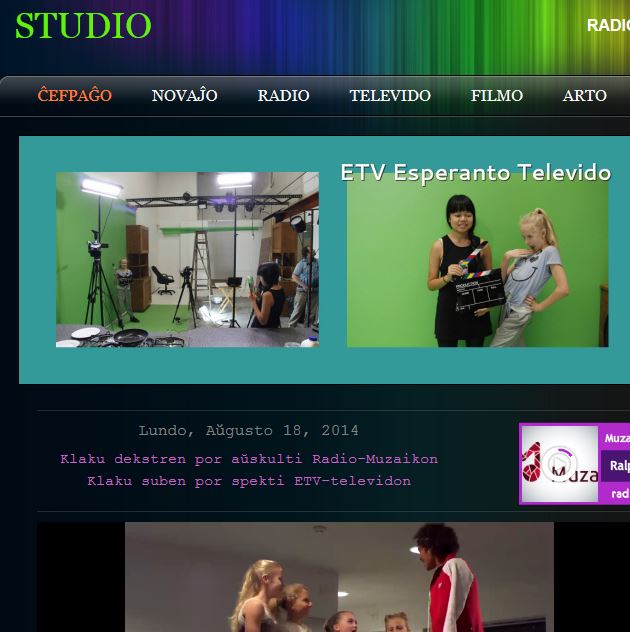
Task: Click the date Lundo, Aŭgusto 18, 2014
Action: tap(248, 431)
